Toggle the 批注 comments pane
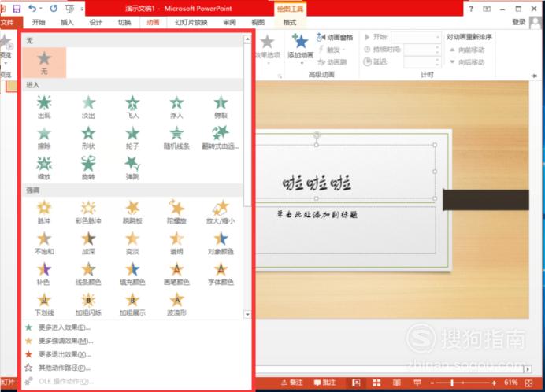The image size is (545, 392). click(324, 383)
